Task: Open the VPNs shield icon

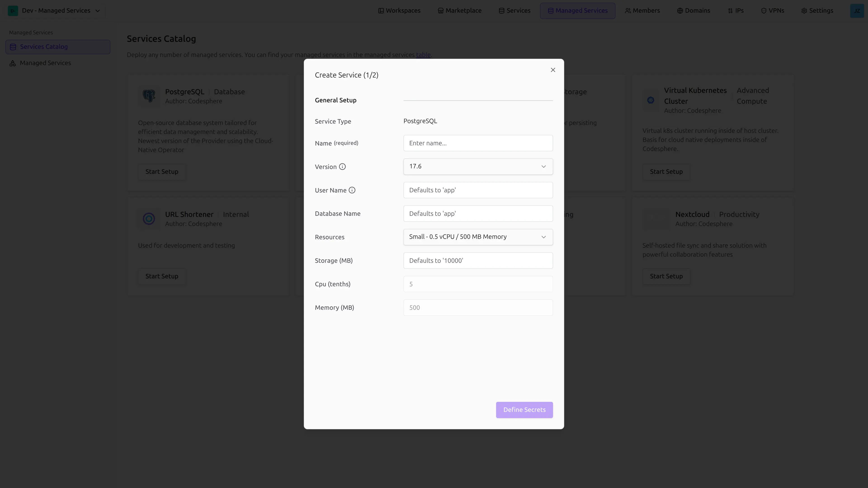Action: click(764, 10)
